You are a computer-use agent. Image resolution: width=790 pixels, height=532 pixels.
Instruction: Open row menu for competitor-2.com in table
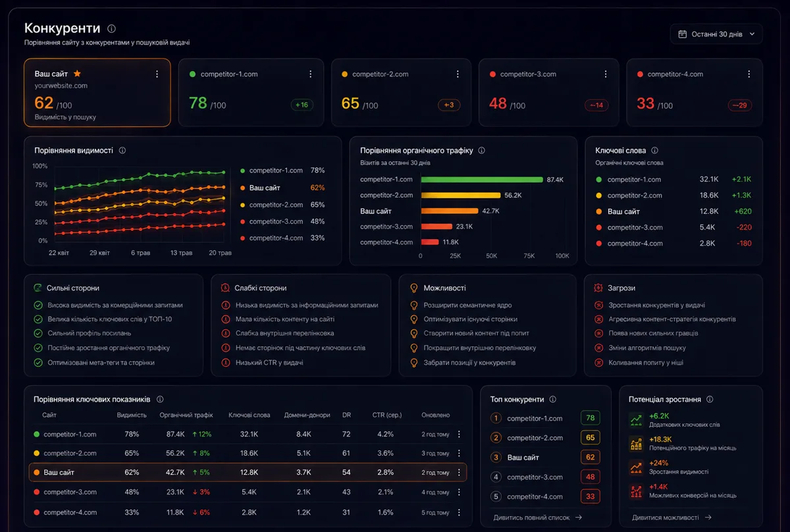click(459, 454)
